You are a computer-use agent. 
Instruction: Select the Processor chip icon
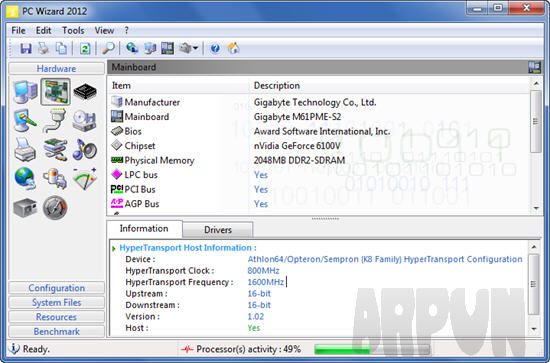click(85, 92)
